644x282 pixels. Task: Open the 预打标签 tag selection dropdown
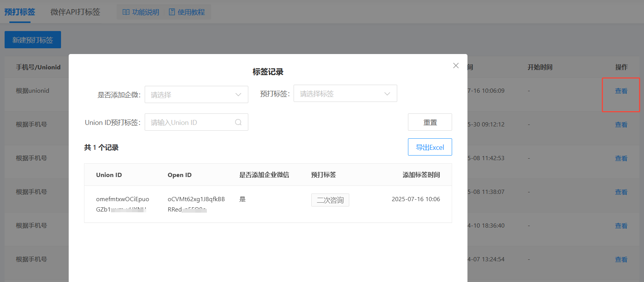(345, 93)
